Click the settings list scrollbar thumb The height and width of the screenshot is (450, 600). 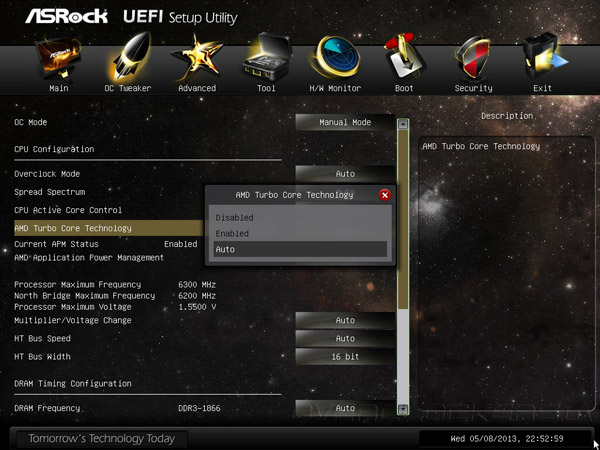pos(403,219)
